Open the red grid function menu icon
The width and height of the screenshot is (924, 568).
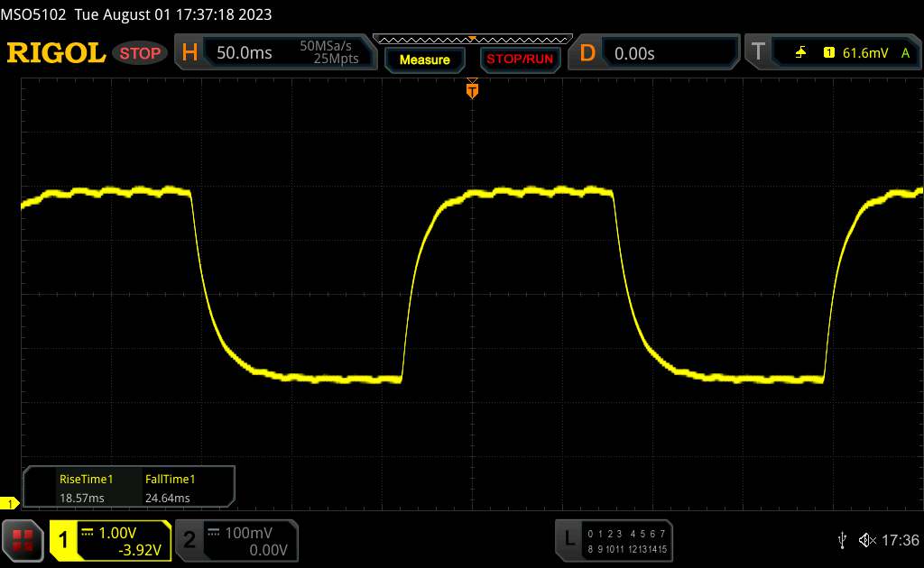[x=23, y=540]
